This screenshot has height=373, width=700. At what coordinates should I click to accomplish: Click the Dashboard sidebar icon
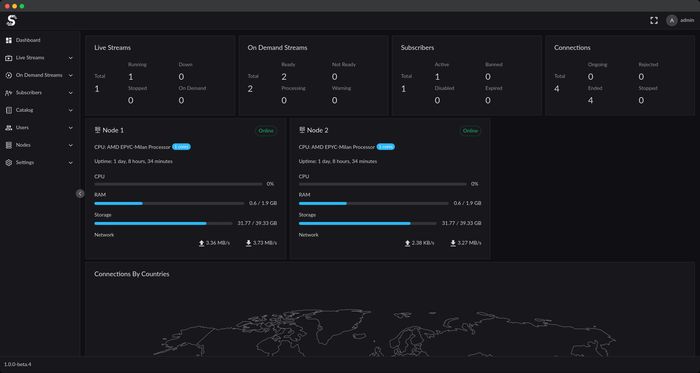tap(8, 40)
